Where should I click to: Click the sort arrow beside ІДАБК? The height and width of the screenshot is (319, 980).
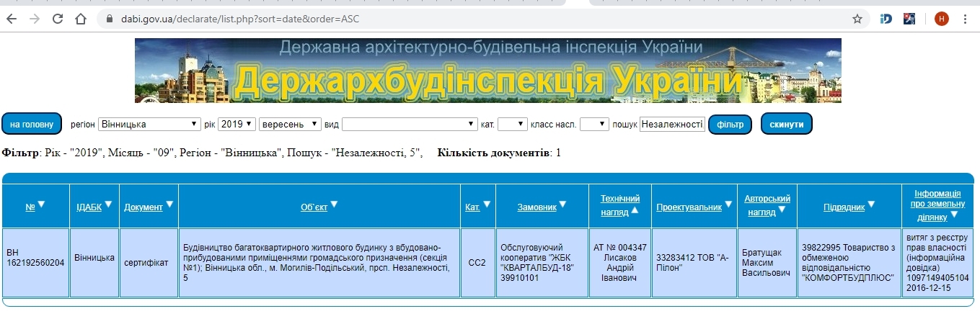[x=107, y=205]
